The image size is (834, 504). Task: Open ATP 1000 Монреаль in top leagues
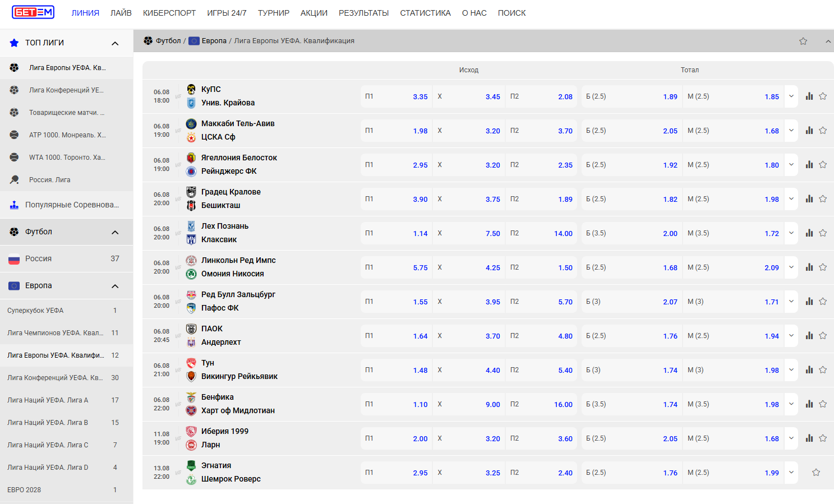coord(67,135)
